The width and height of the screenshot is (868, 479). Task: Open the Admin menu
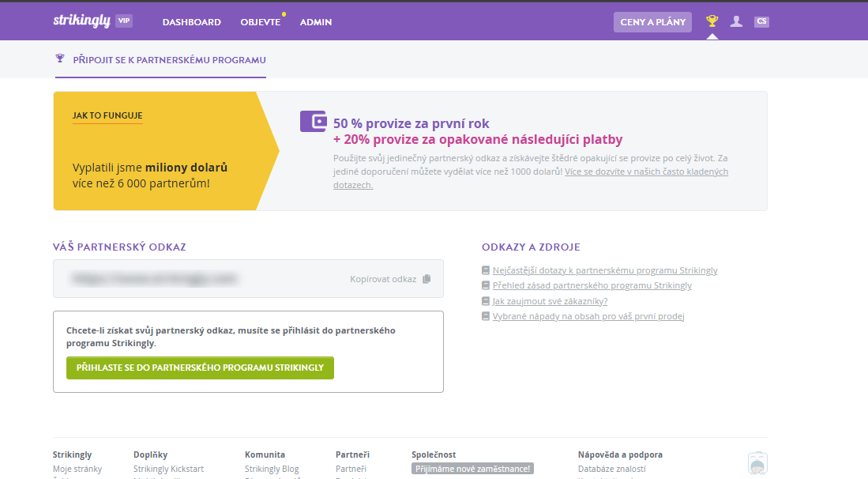[316, 22]
